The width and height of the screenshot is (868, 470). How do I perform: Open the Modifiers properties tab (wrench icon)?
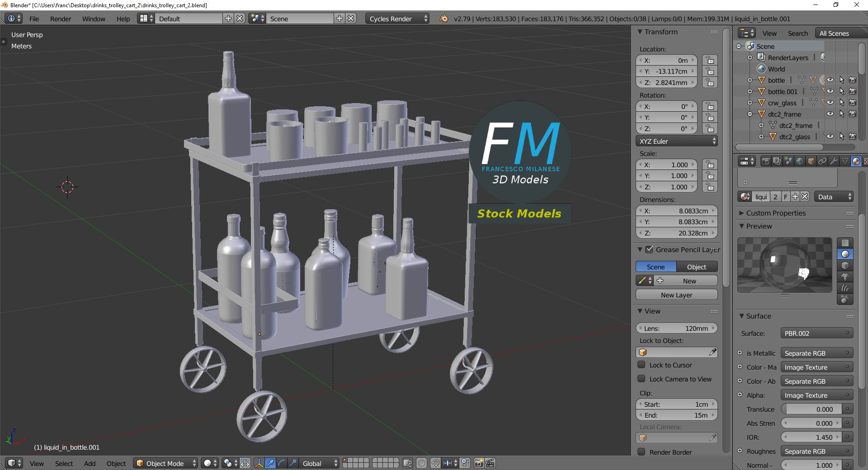click(834, 161)
